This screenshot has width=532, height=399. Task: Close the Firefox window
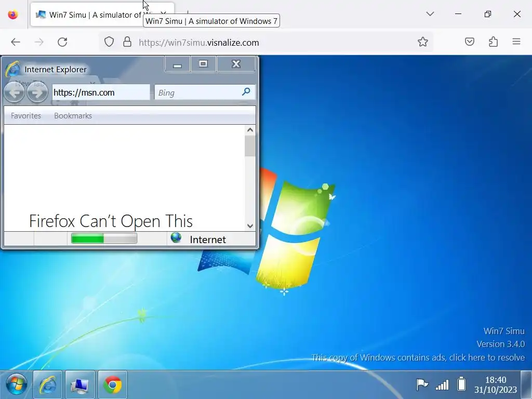517,14
